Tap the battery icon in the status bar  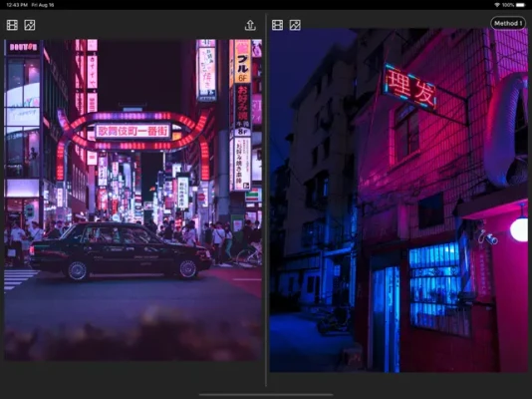520,5
